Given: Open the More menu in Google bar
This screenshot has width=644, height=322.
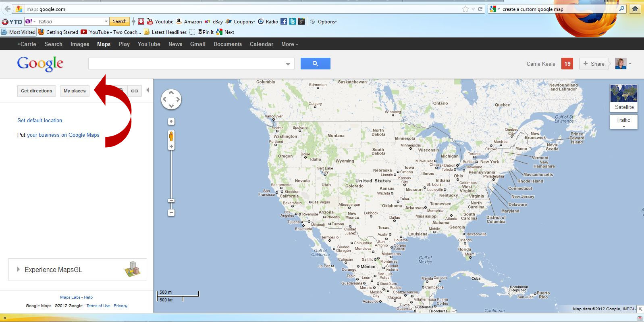Looking at the screenshot, I should pyautogui.click(x=289, y=44).
